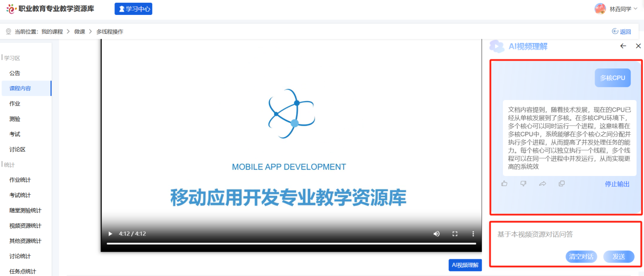Clear the conversation with 清空对话
This screenshot has width=644, height=276.
[x=581, y=256]
